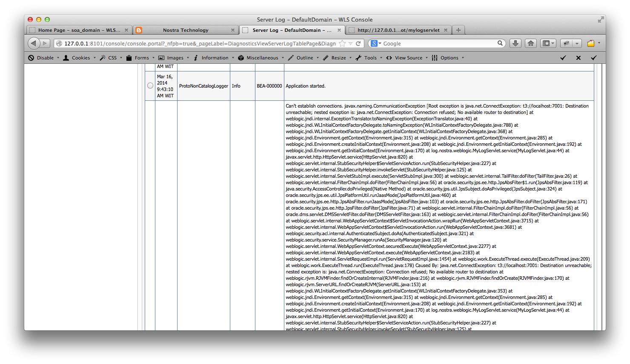This screenshot has width=630, height=364.
Task: Click the Mar 16, 2014 9:43:10 timestamp
Action: [165, 86]
